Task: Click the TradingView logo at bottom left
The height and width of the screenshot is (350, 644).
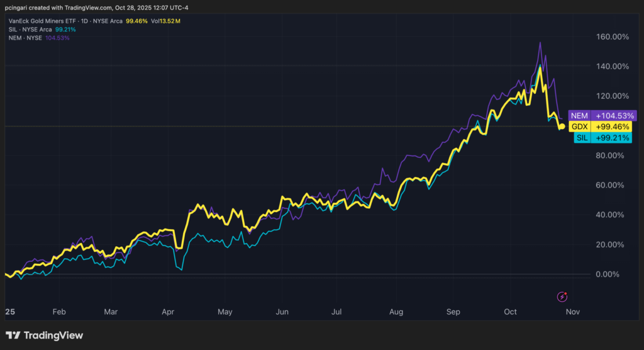Action: coord(44,336)
